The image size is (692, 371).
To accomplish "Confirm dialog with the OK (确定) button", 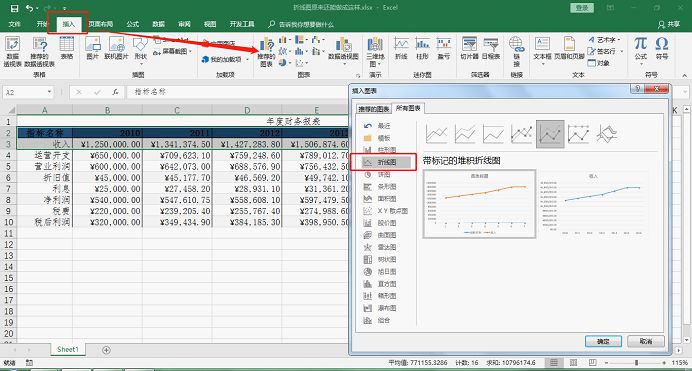I will click(603, 341).
